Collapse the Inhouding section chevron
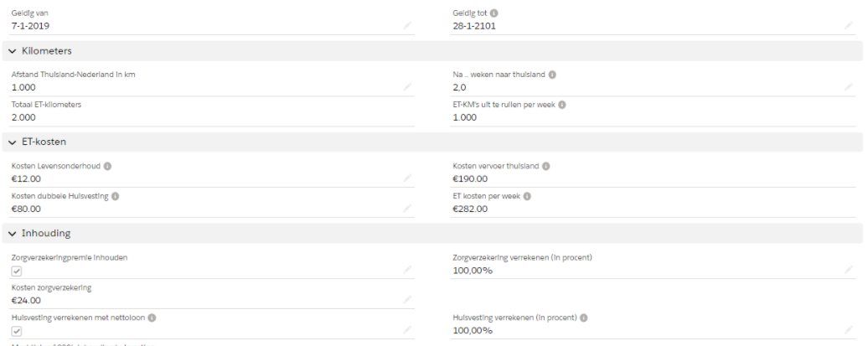Viewport: 868px width, 346px height. point(13,234)
